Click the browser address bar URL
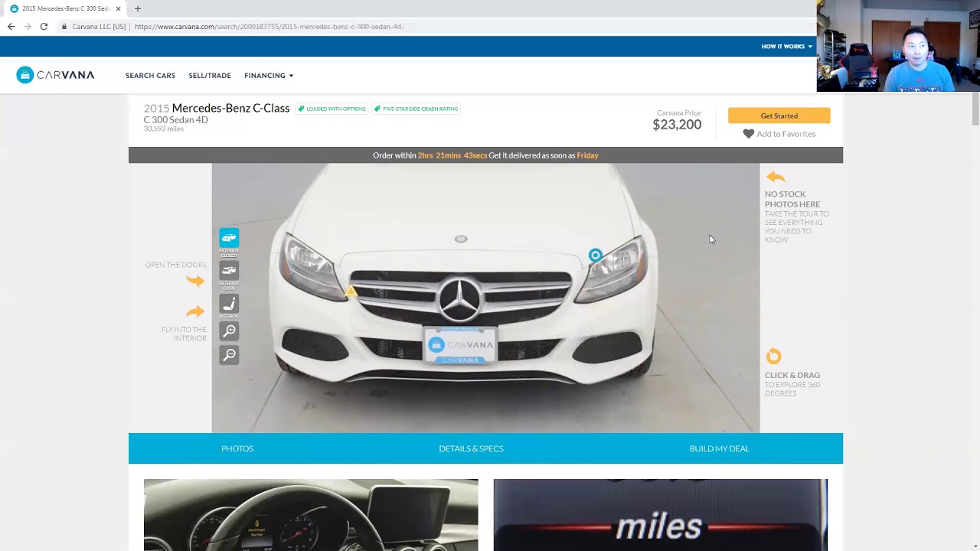This screenshot has width=980, height=551. pos(269,26)
